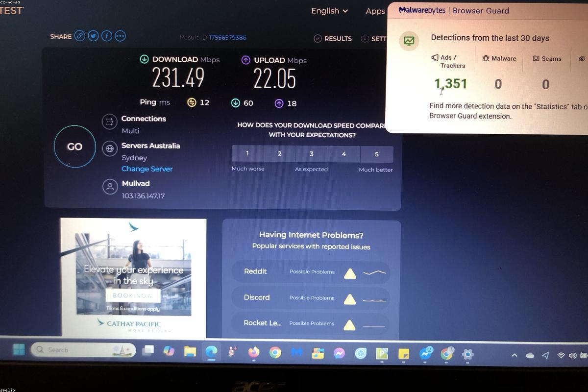Click the idle ping icon showing 12
Screen dimensions: 588x392
coord(192,102)
